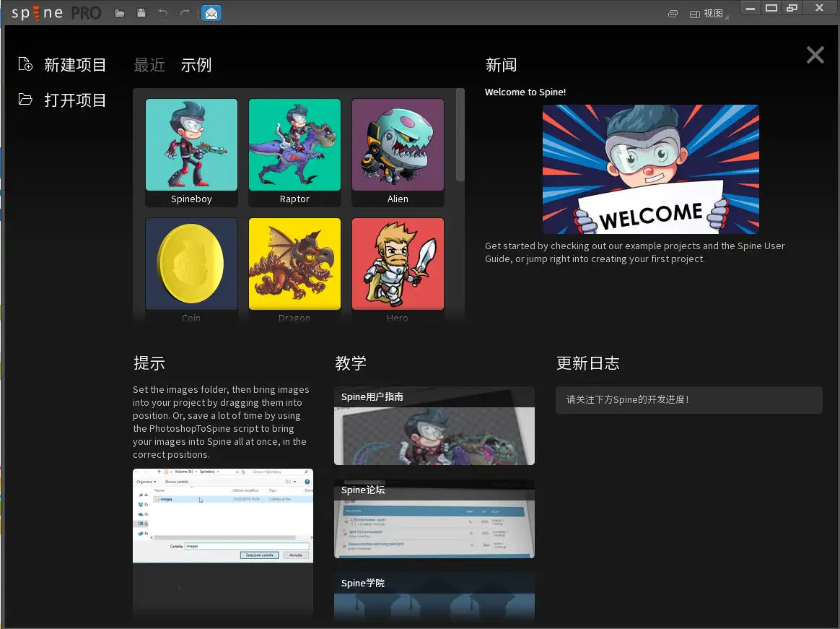The image size is (840, 629).
Task: Open the Hero example project
Action: coord(398,269)
